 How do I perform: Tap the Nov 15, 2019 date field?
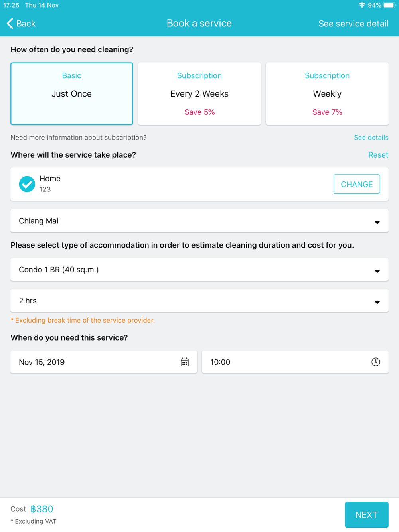104,362
